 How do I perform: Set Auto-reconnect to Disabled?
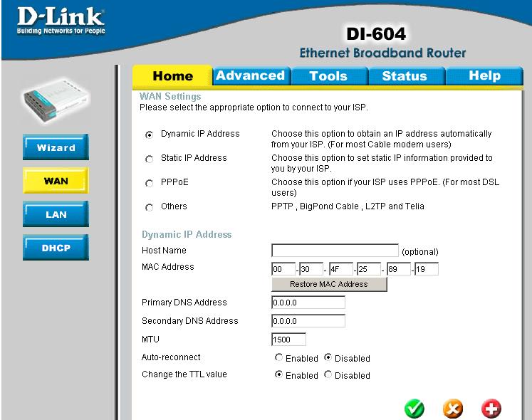pyautogui.click(x=328, y=357)
